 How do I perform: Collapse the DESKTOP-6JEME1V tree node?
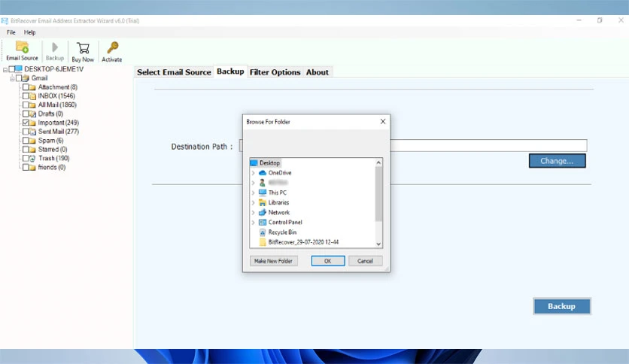tap(5, 69)
